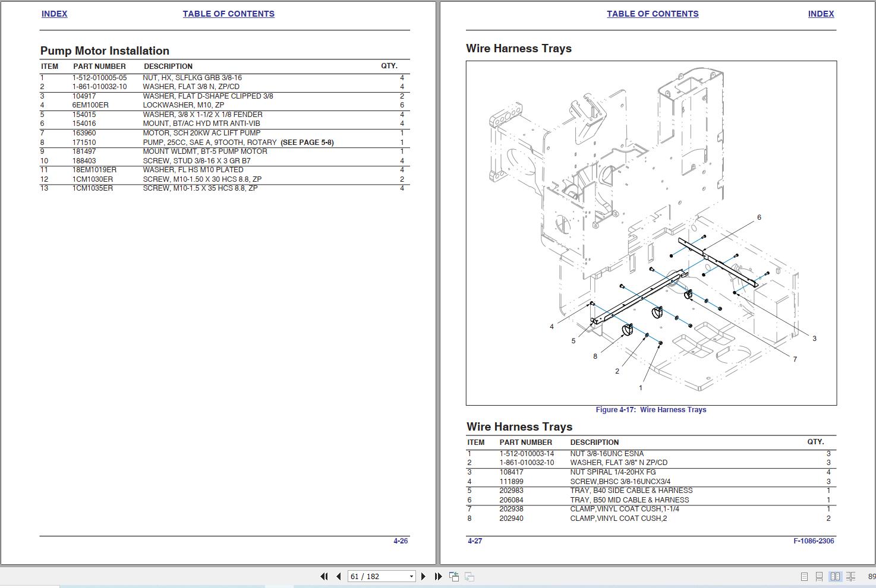
Task: Click TRAY, B50 MID CABLE & HARNESS description
Action: pos(629,500)
